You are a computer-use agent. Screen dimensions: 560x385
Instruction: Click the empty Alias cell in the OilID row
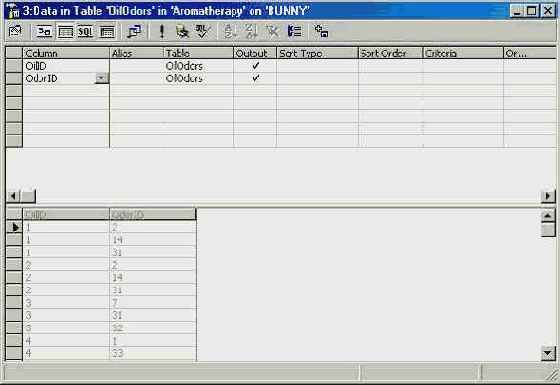tap(136, 66)
